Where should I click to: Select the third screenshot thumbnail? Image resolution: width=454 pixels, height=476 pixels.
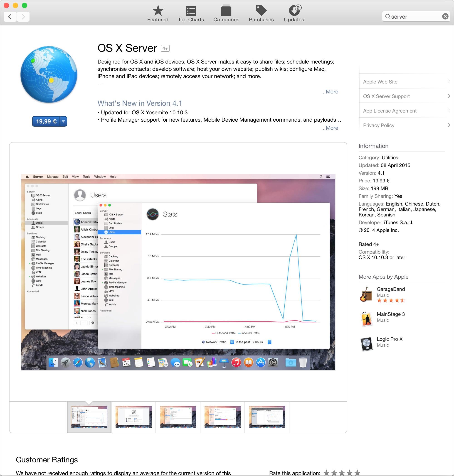click(x=178, y=417)
